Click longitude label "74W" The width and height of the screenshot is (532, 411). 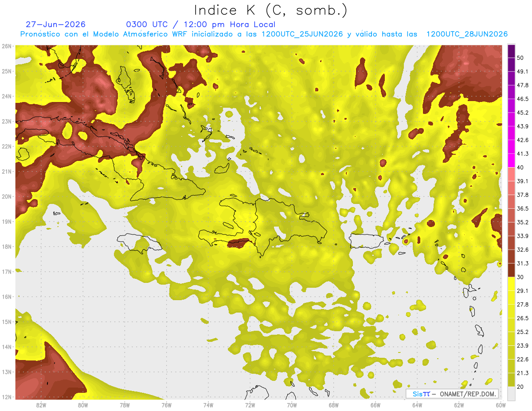click(x=208, y=405)
